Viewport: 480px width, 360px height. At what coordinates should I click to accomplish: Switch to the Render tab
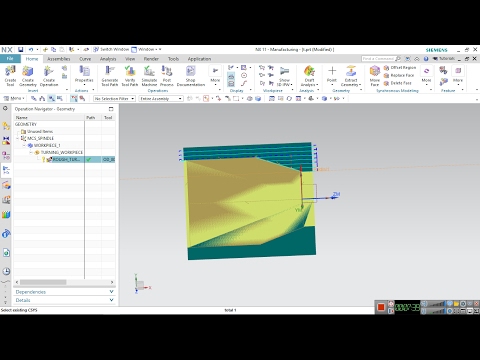(x=151, y=59)
